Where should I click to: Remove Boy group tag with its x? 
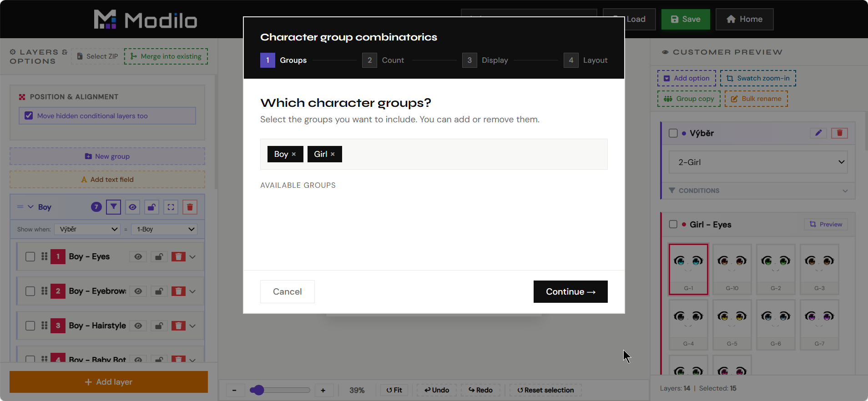coord(294,154)
